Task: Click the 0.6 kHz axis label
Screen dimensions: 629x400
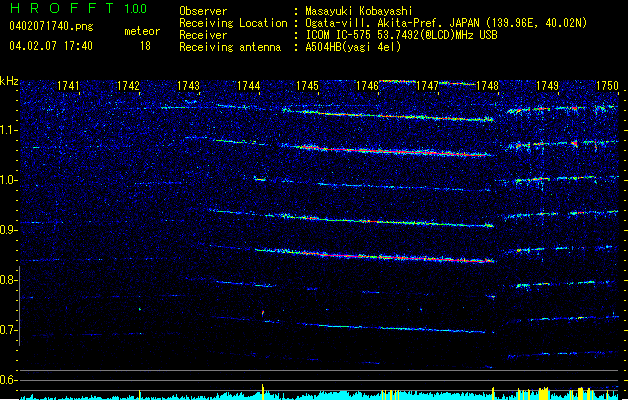Action: 8,380
